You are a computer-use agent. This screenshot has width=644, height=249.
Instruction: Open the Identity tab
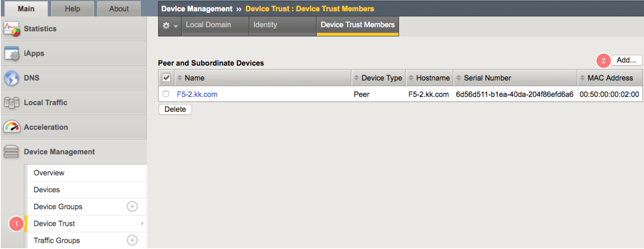tap(265, 25)
